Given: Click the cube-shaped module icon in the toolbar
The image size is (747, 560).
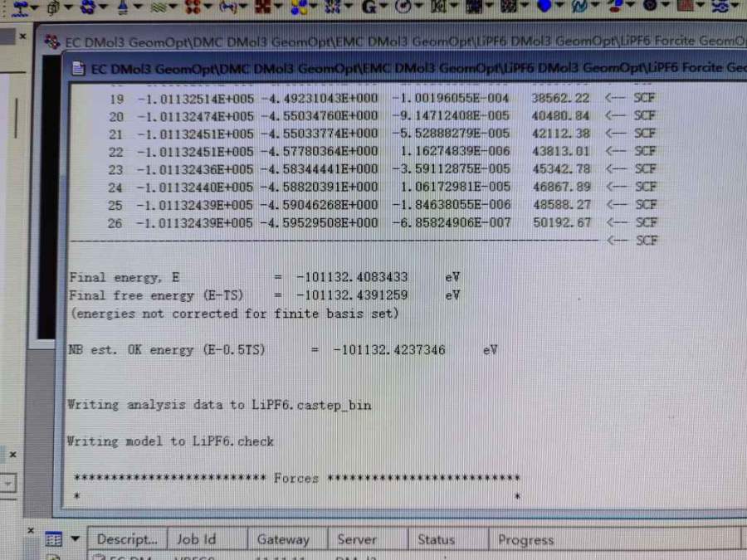Looking at the screenshot, I should pyautogui.click(x=53, y=7).
